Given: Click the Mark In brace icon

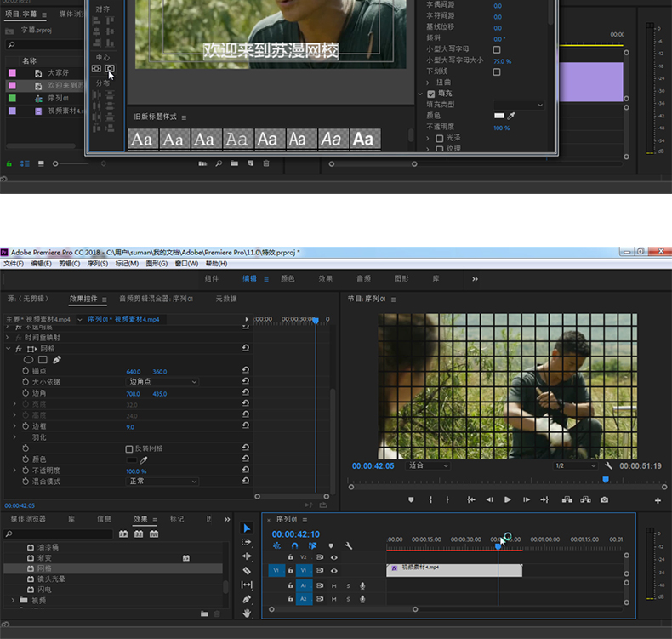Looking at the screenshot, I should 430,499.
